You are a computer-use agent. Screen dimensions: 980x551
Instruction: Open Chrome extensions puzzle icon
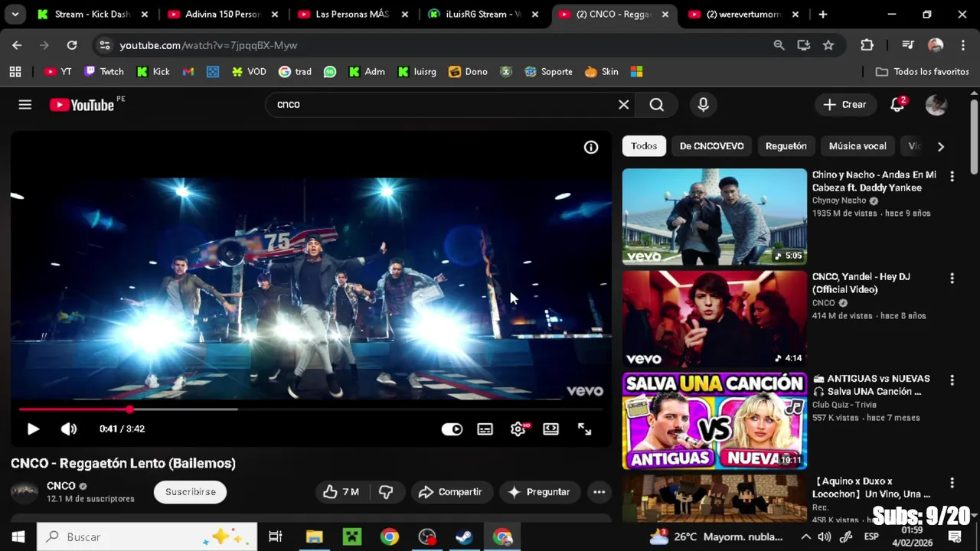pos(867,45)
